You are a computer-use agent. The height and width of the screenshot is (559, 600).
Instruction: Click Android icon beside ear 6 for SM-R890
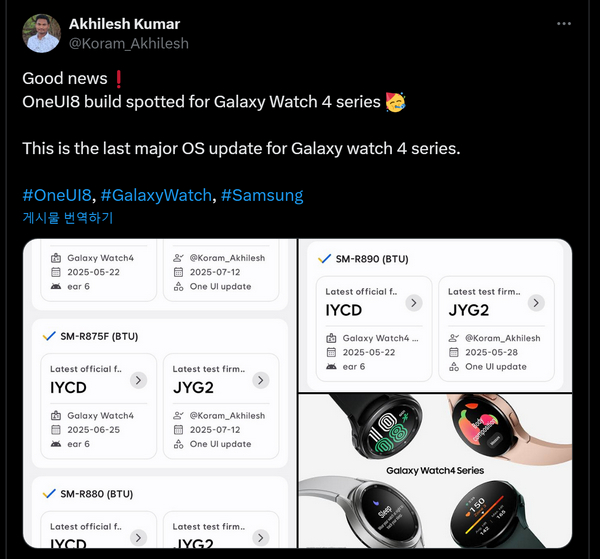point(331,367)
